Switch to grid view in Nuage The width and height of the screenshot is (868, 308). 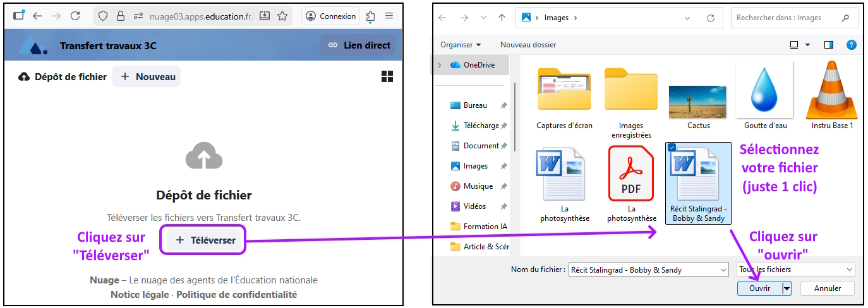tap(387, 77)
